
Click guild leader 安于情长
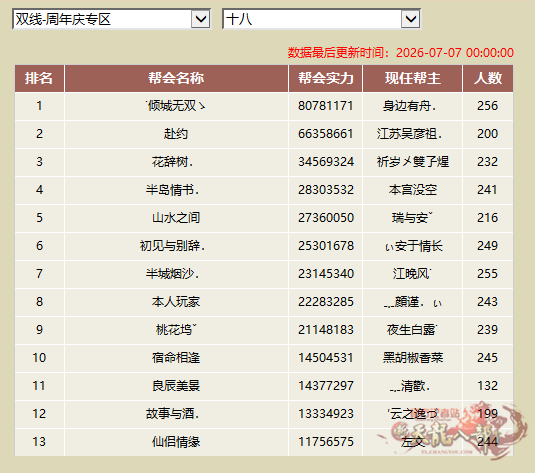coord(414,246)
